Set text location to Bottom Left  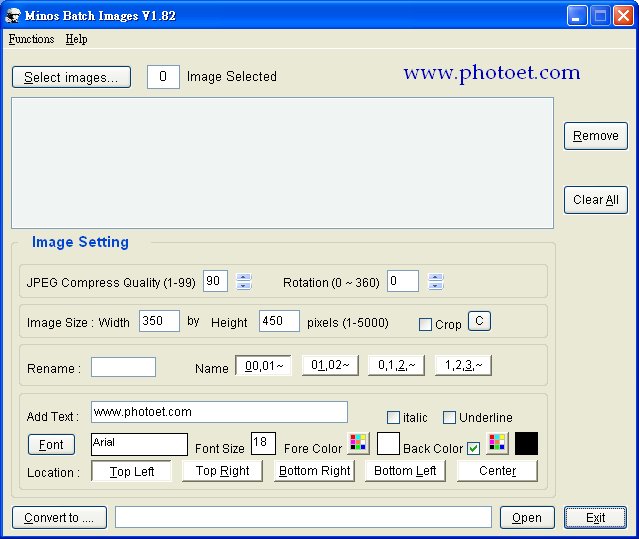click(405, 471)
